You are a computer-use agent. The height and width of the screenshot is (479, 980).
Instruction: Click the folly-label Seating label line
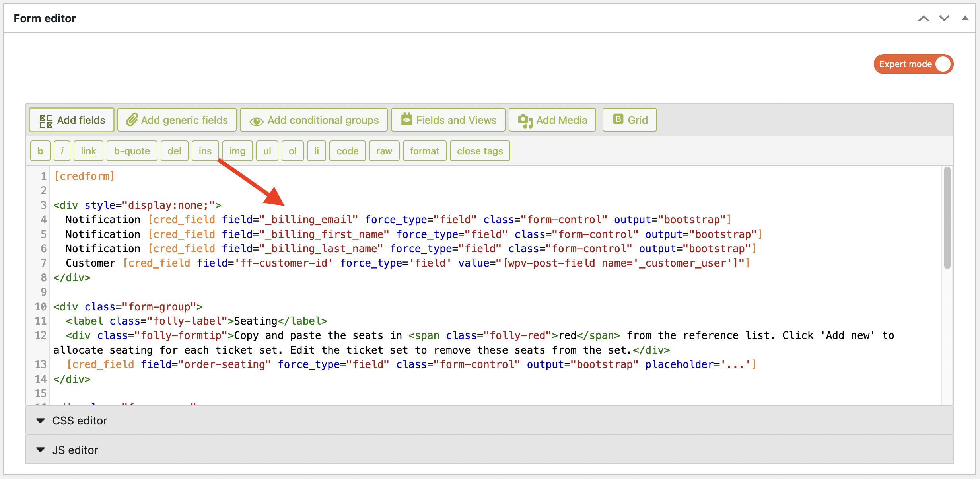(x=196, y=321)
